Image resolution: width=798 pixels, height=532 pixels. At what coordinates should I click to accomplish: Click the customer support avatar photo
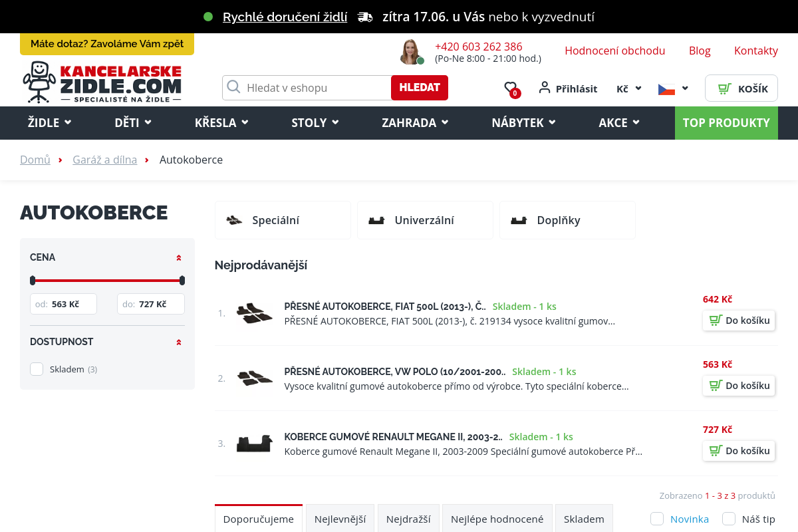[411, 52]
